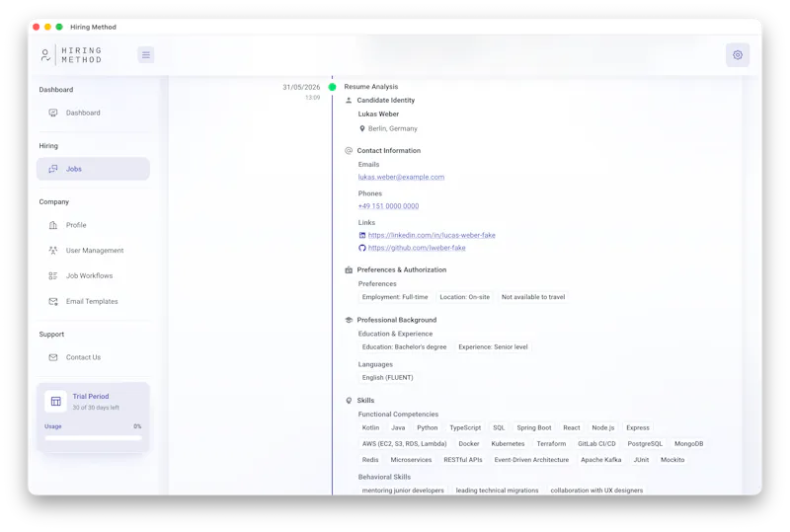Click the Contact Information at-sign icon
Image resolution: width=790 pixels, height=532 pixels.
tap(349, 151)
